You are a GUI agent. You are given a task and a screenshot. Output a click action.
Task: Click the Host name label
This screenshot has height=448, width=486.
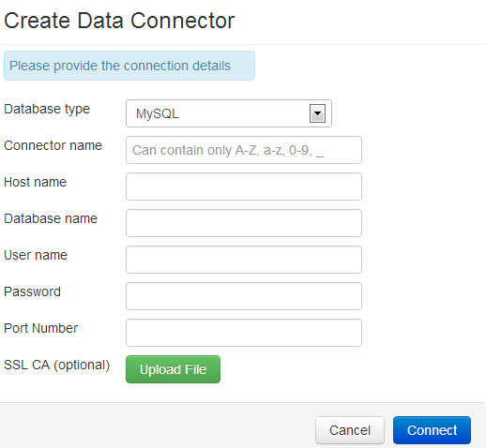pos(35,182)
